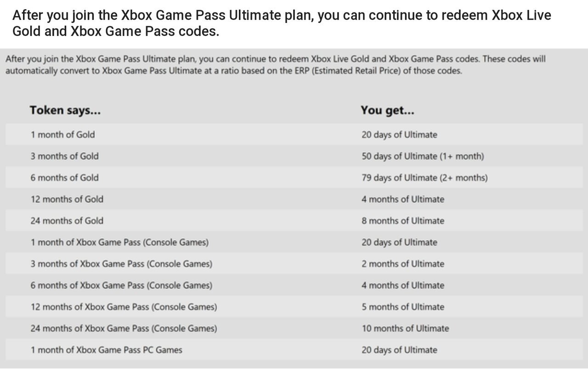Image resolution: width=588 pixels, height=370 pixels.
Task: Select '50 days of Ultimate (1+ month)' value
Action: click(423, 156)
